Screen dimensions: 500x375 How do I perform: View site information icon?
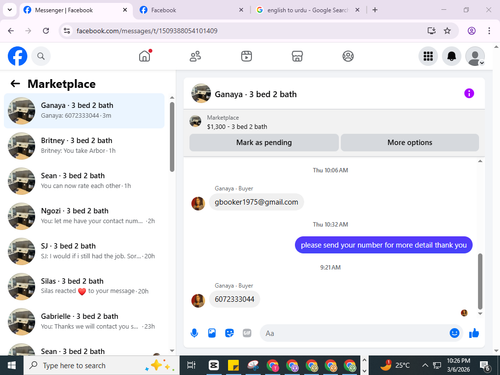[x=67, y=31]
